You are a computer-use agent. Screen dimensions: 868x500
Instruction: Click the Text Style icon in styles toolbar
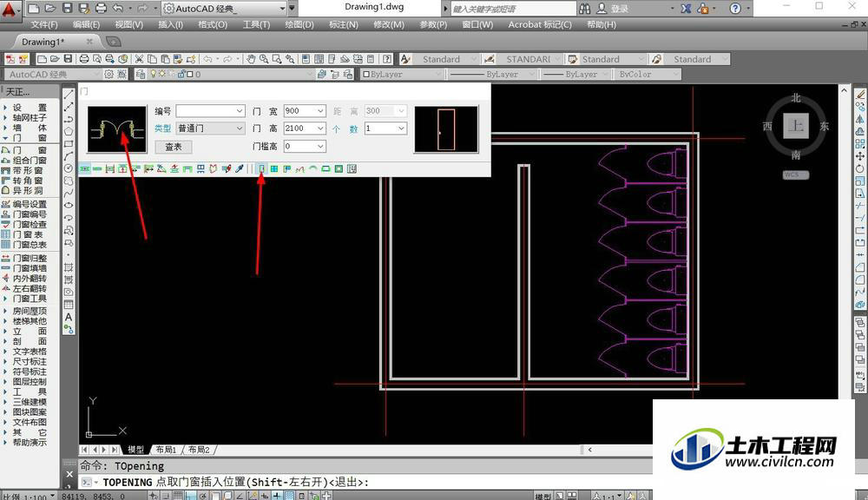pos(405,59)
